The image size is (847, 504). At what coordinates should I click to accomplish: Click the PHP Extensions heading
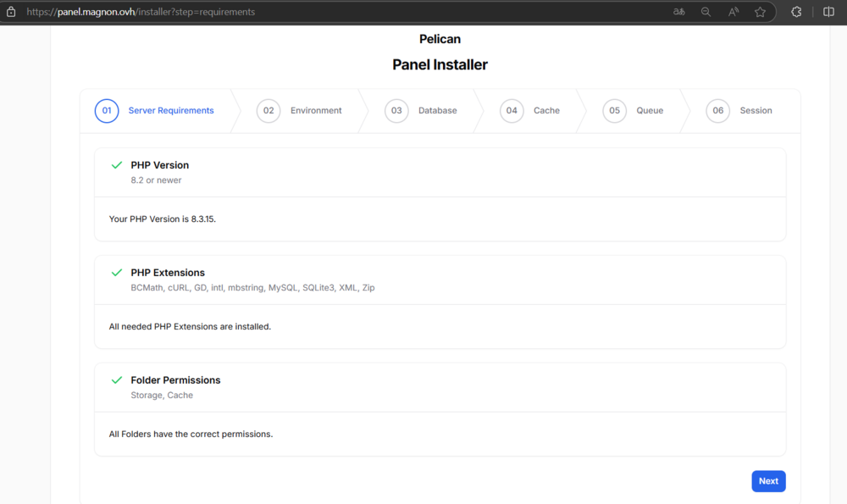[x=168, y=273]
